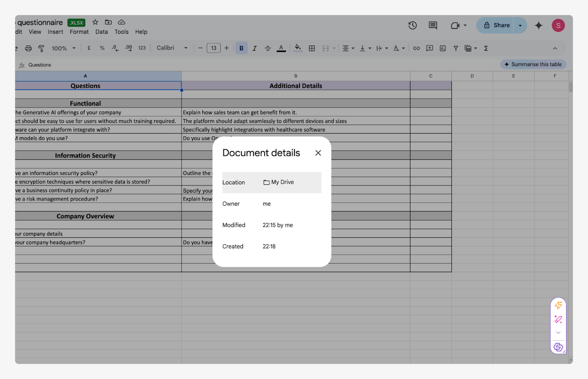This screenshot has height=379, width=588.
Task: Toggle italic formatting
Action: click(x=254, y=48)
